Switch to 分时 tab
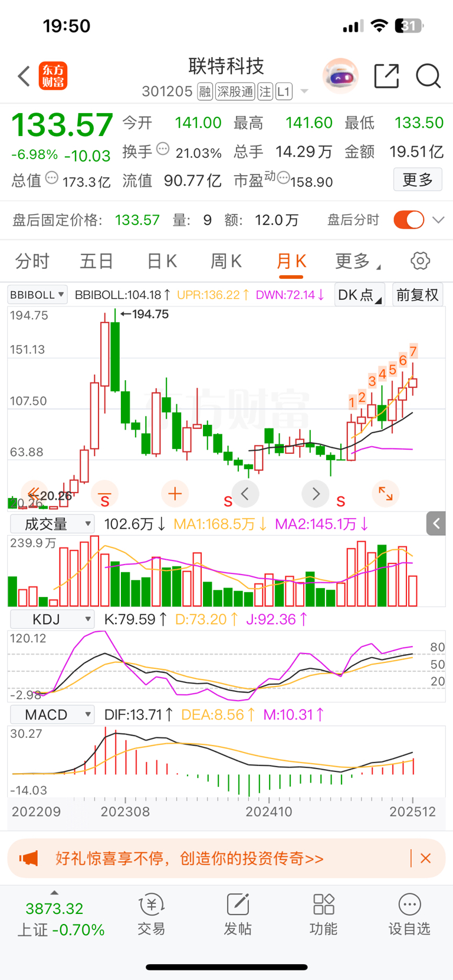 click(32, 260)
